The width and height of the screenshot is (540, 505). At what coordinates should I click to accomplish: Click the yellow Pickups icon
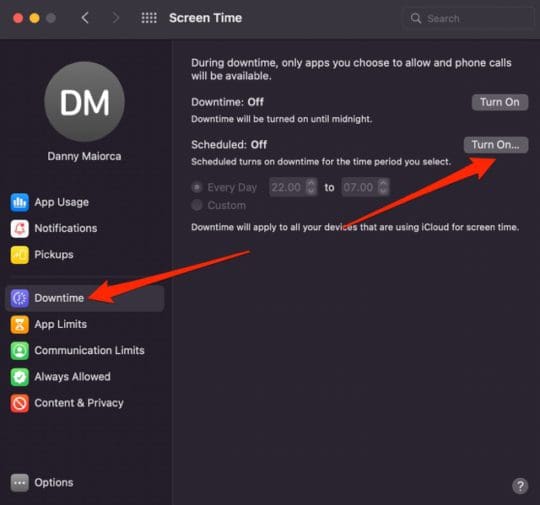[x=19, y=255]
